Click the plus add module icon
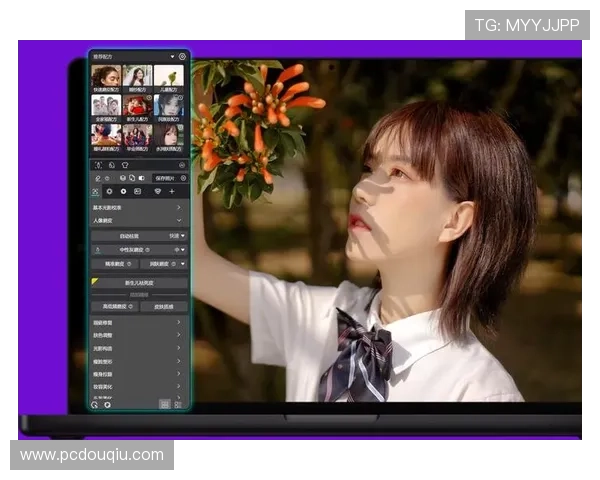This screenshot has height=480, width=600. (x=171, y=191)
